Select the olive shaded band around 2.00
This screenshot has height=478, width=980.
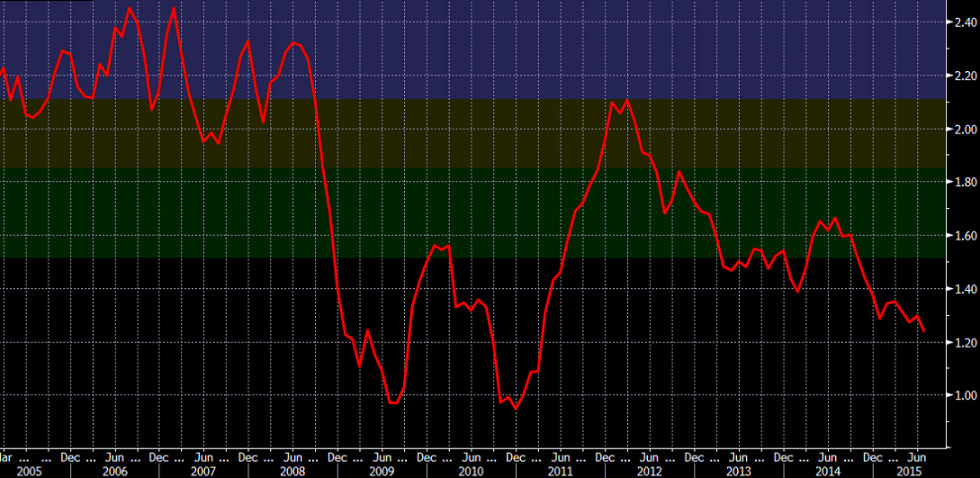450,133
